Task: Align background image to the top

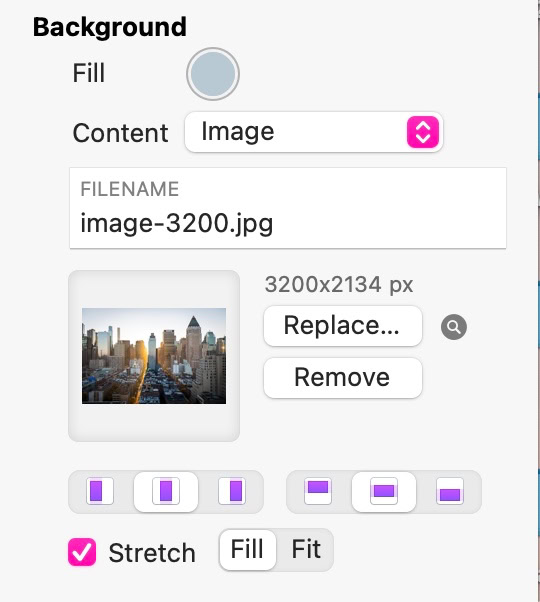Action: pos(318,491)
